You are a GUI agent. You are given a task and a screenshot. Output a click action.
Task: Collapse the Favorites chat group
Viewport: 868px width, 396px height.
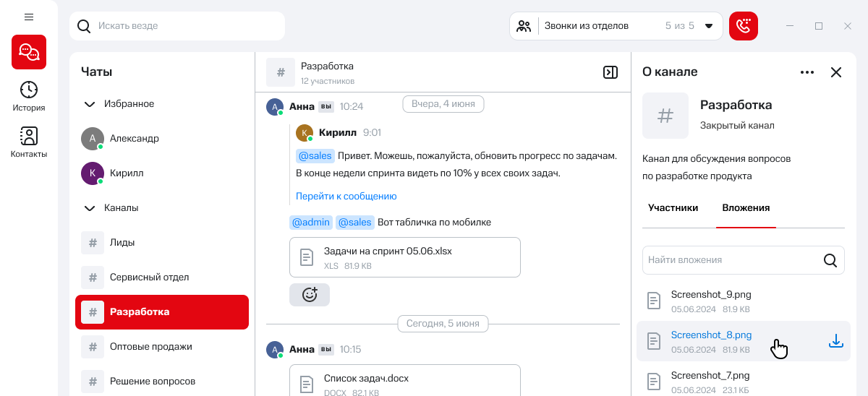[90, 104]
